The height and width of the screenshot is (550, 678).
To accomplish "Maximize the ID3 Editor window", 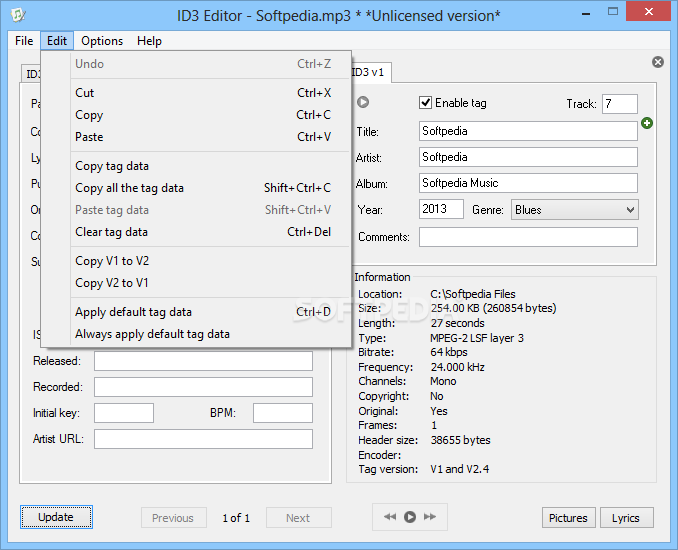I will pyautogui.click(x=613, y=12).
